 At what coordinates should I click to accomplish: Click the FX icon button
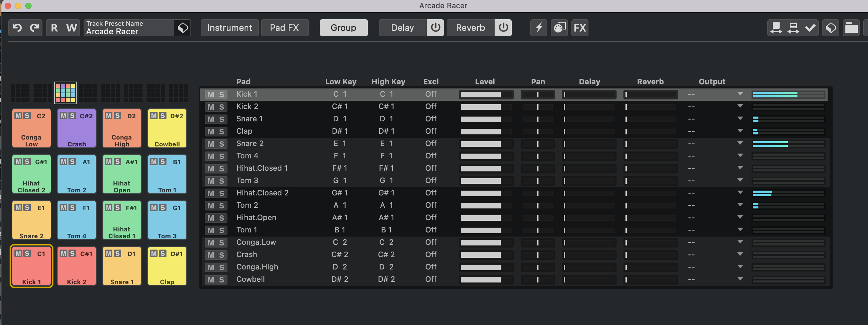(580, 28)
